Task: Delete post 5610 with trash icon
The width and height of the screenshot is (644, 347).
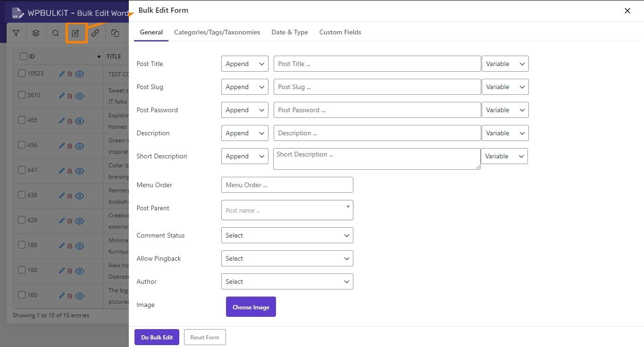Action: pyautogui.click(x=70, y=96)
